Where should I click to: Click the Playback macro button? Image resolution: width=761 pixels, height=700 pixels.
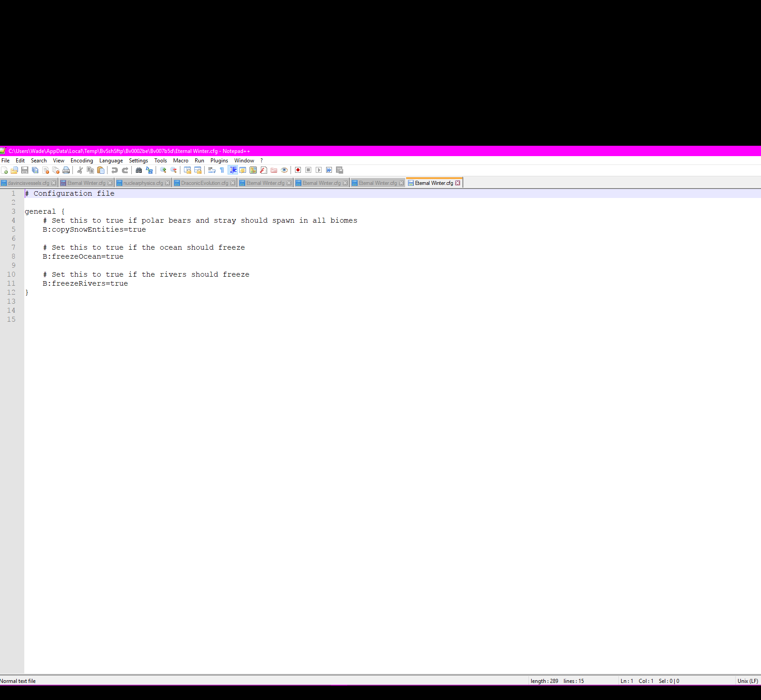coord(318,170)
